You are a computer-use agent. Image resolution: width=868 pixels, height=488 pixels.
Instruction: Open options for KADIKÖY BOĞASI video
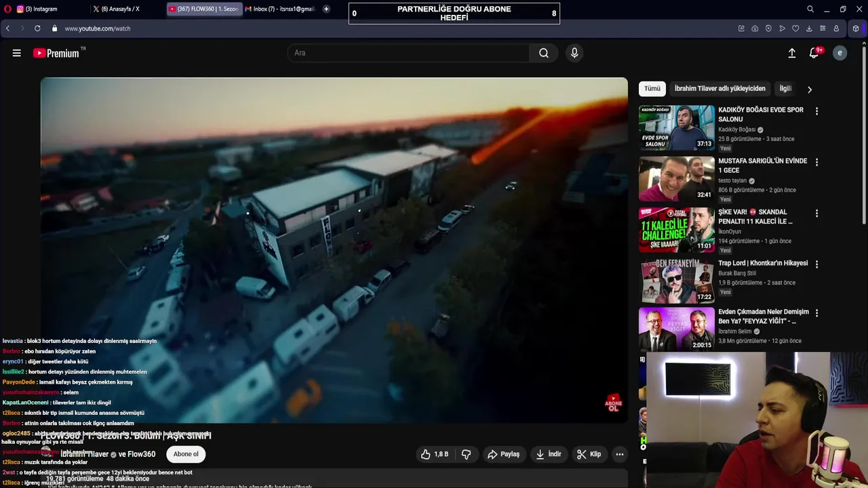pyautogui.click(x=816, y=111)
